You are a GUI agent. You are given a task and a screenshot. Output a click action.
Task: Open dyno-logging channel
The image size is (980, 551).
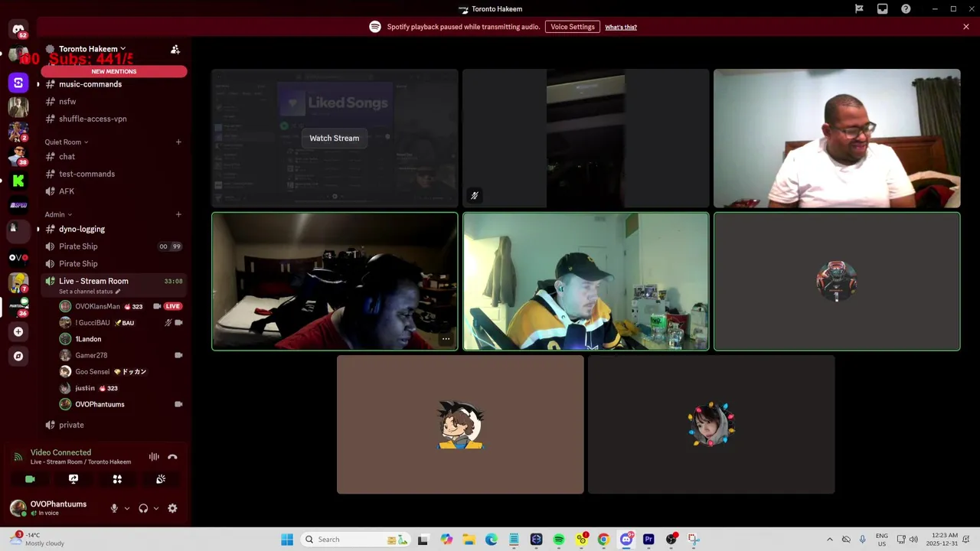tap(113, 229)
